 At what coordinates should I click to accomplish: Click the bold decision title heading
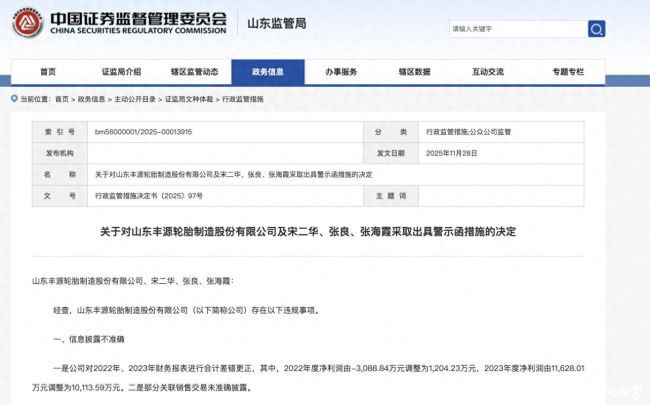click(x=324, y=230)
